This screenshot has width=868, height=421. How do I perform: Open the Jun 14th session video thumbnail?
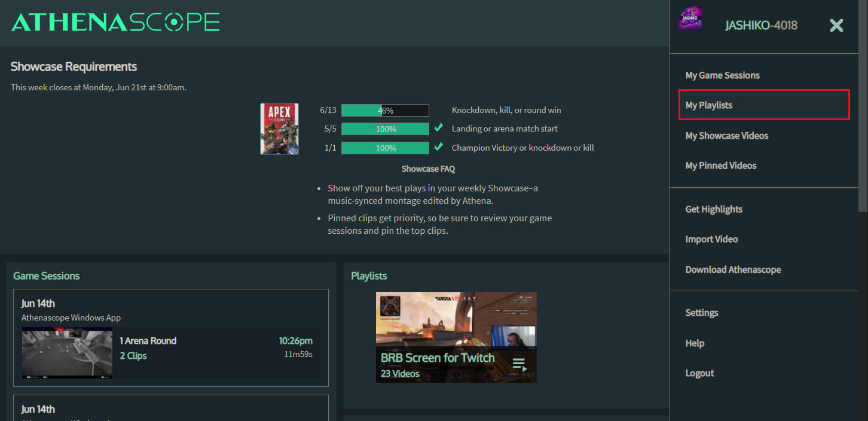point(67,353)
